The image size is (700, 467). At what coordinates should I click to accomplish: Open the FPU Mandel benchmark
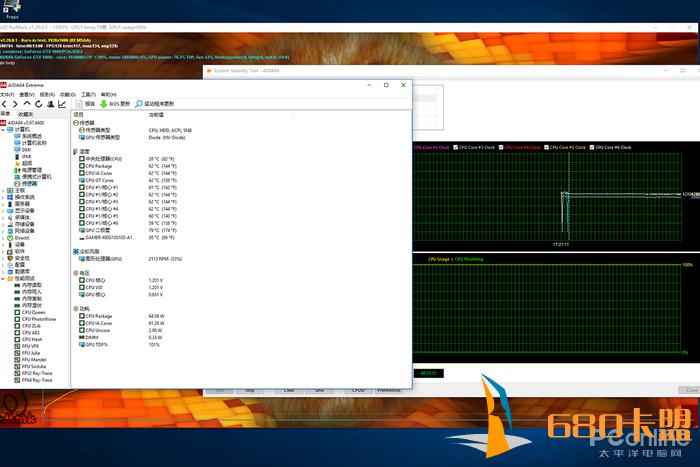[x=31, y=360]
